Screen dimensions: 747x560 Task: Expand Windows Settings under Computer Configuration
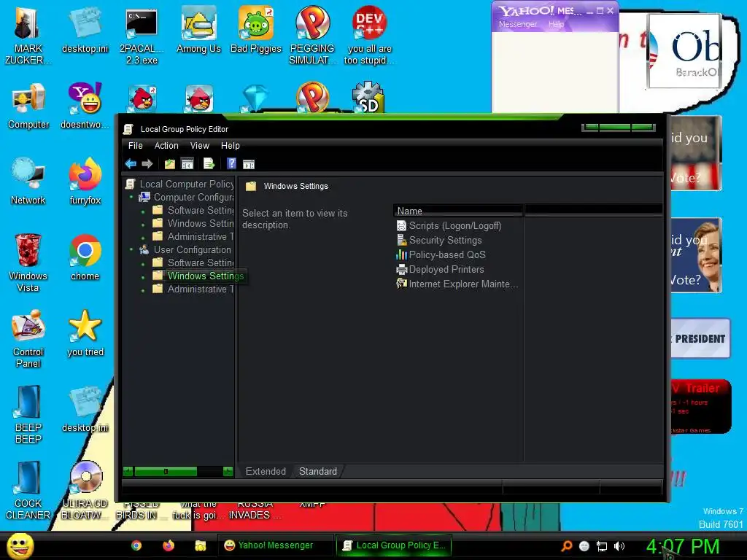[x=144, y=223]
